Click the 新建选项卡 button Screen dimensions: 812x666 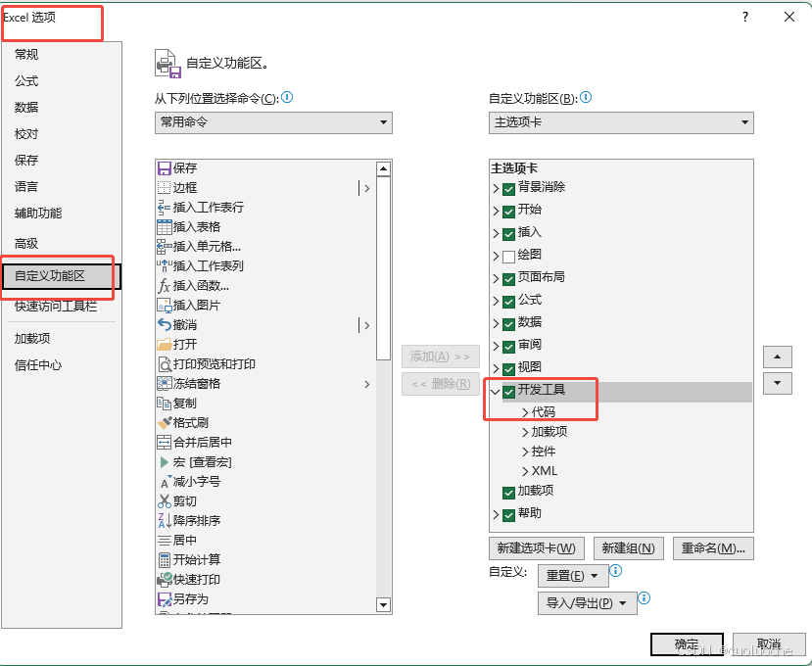(x=537, y=548)
